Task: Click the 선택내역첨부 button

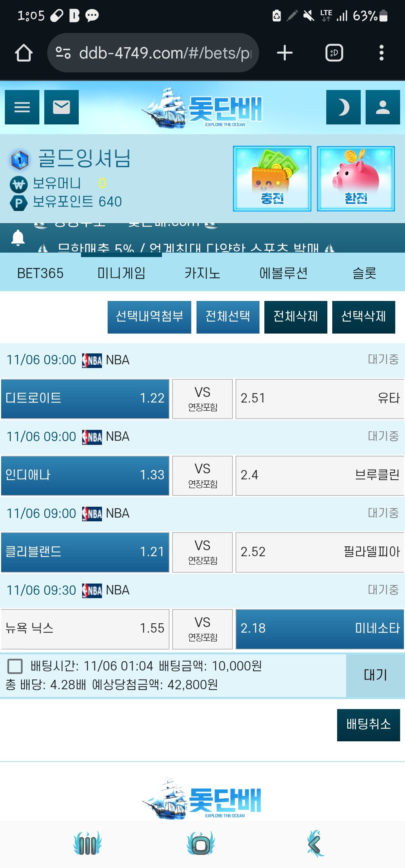Action: (x=149, y=317)
